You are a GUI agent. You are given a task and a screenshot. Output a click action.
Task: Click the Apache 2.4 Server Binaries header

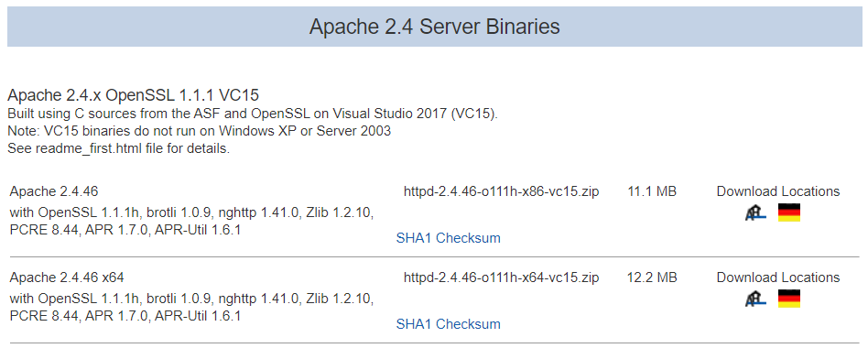pyautogui.click(x=434, y=27)
